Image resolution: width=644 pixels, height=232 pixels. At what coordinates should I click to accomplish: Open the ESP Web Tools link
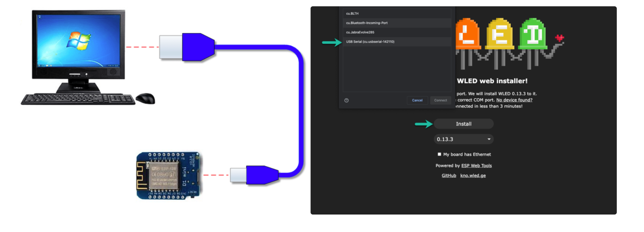pyautogui.click(x=476, y=166)
